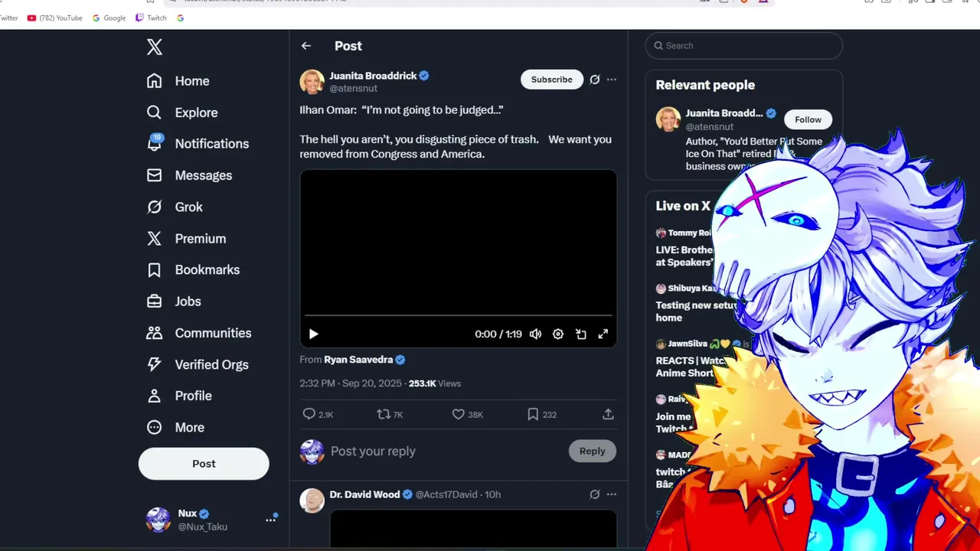Click the video progress bar
Screen dimensions: 980x551
tap(459, 315)
